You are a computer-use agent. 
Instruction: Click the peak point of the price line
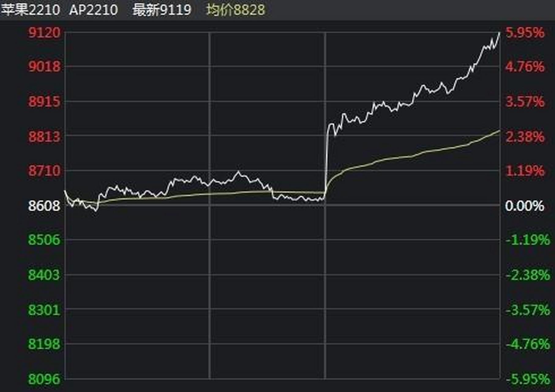[x=500, y=32]
